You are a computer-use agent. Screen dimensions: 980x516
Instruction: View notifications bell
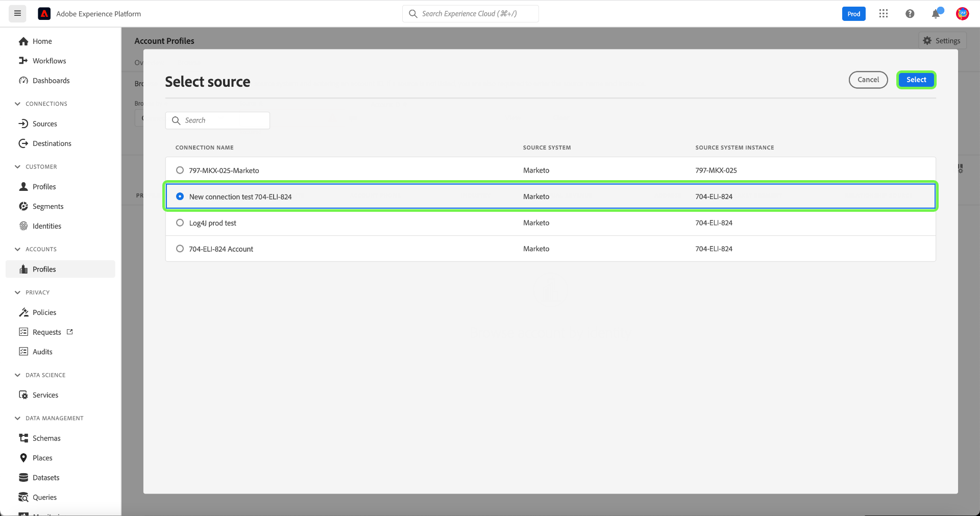click(936, 14)
